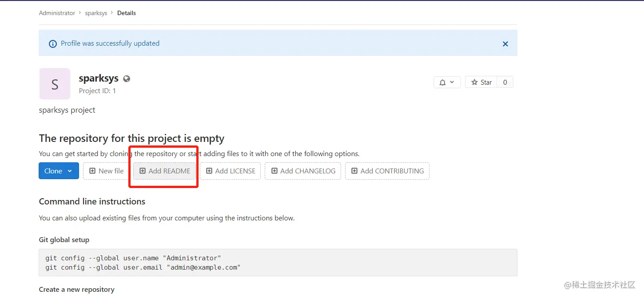Viewport: 644px width, 298px height.
Task: Click the plus icon on Add LICENSE
Action: pos(209,171)
